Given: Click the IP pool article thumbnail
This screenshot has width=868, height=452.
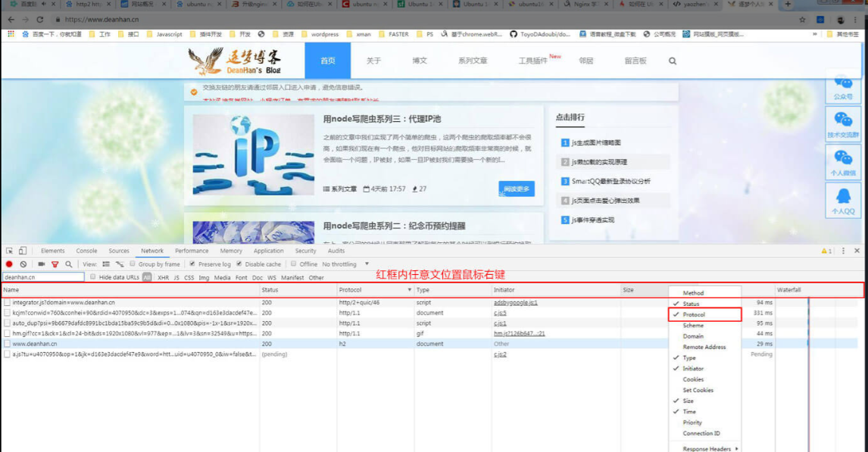Looking at the screenshot, I should click(x=253, y=154).
